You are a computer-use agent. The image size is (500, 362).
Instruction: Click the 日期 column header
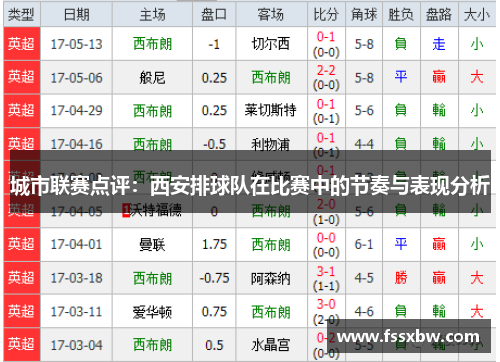coord(76,14)
